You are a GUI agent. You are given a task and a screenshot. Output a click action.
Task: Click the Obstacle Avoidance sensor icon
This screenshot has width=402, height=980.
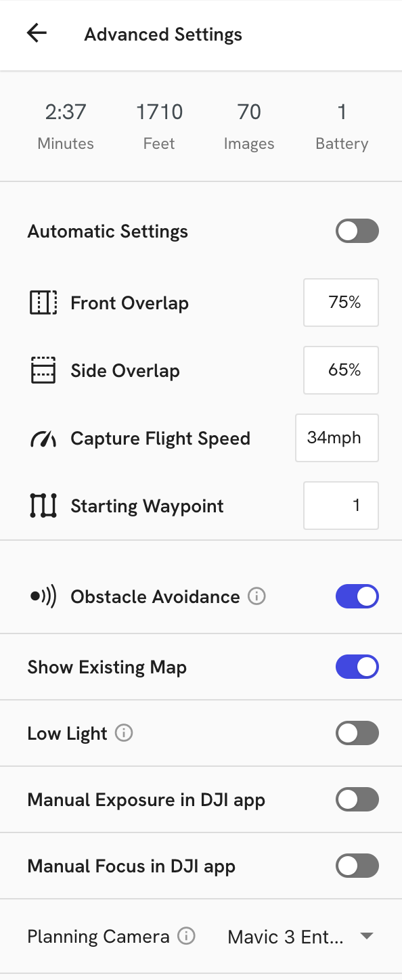pos(43,597)
